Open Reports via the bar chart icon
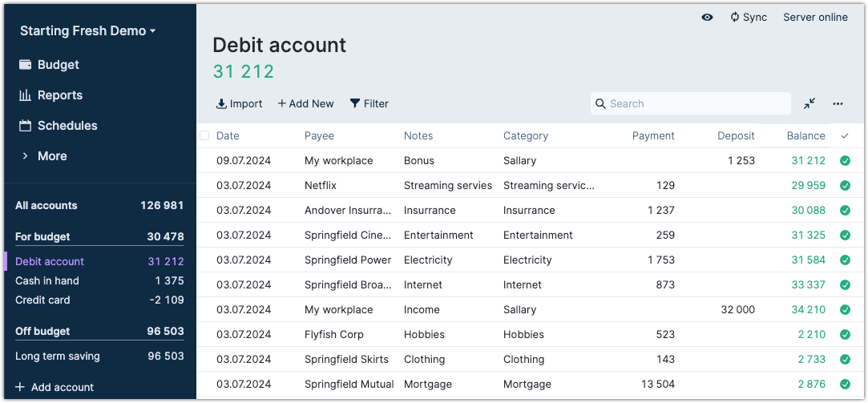 click(x=25, y=95)
